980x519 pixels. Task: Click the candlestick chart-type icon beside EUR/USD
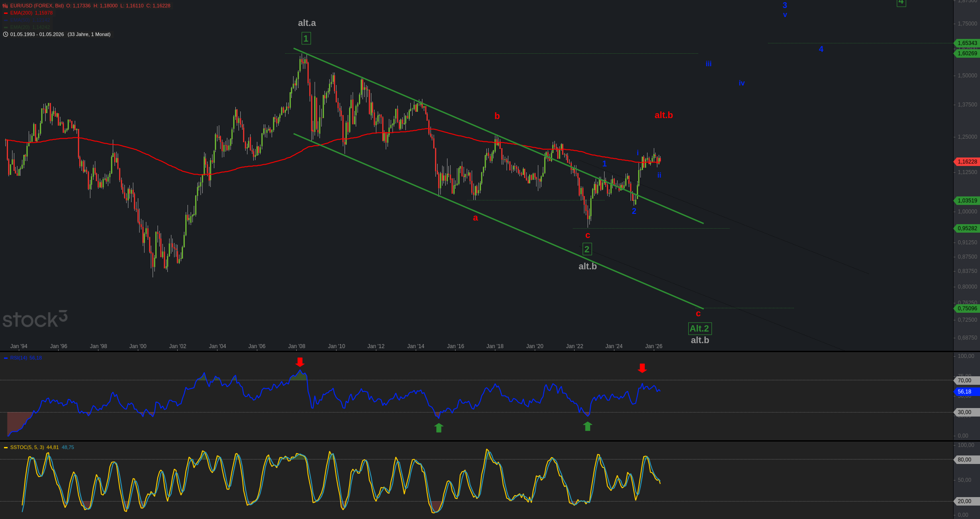pyautogui.click(x=5, y=6)
